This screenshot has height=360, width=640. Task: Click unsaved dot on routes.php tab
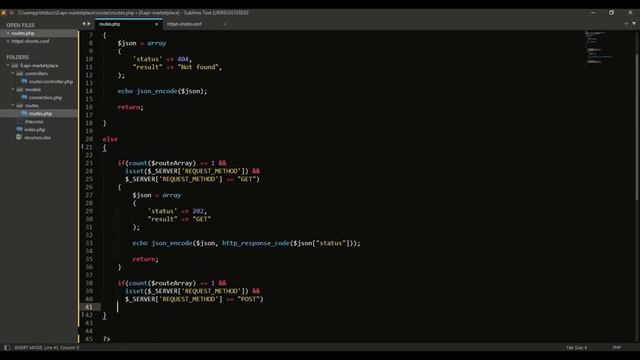[x=156, y=24]
